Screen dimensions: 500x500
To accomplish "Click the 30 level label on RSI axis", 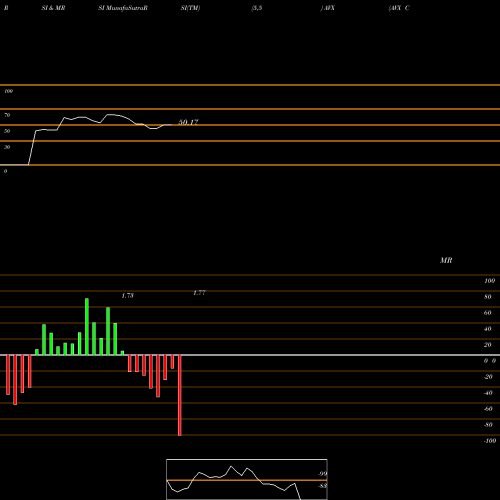I will [7, 147].
